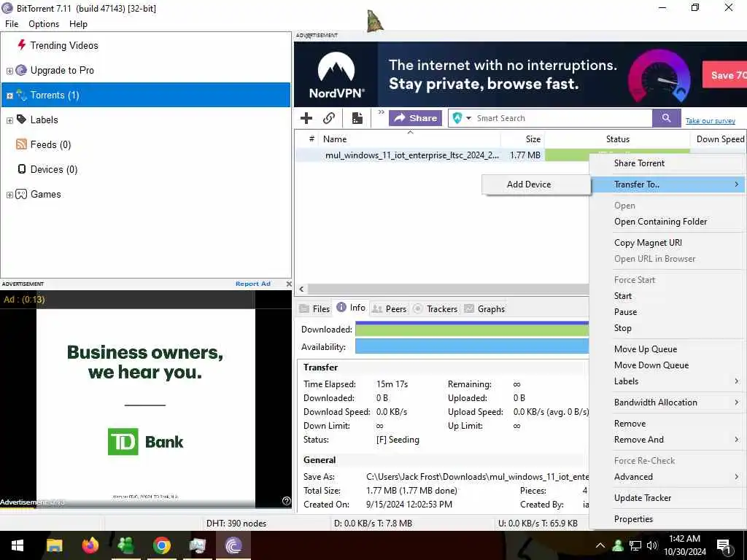Open the Take our survey link
Screen dimensions: 747x560
711,121
